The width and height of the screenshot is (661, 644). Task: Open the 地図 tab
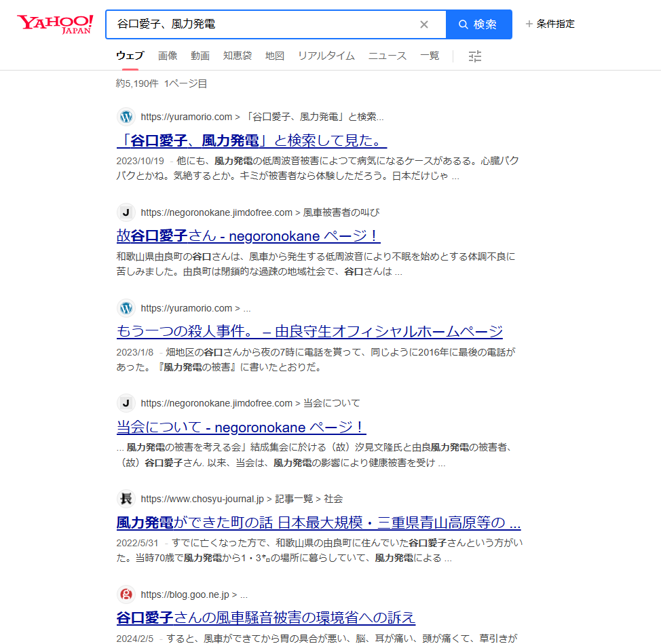point(275,56)
